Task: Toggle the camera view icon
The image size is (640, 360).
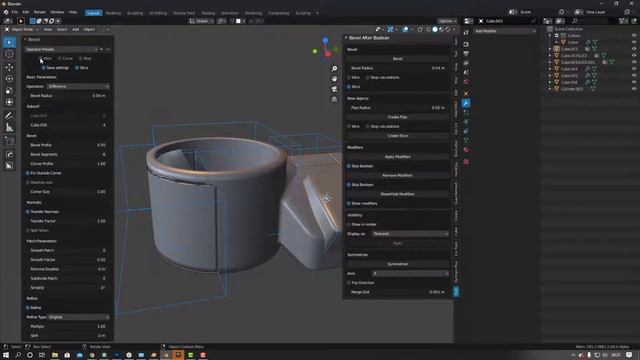Action: [334, 89]
